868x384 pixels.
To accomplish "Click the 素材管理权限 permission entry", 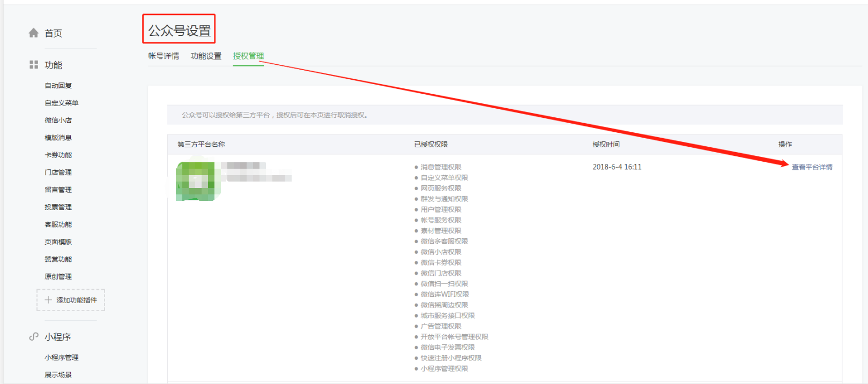I will 441,231.
